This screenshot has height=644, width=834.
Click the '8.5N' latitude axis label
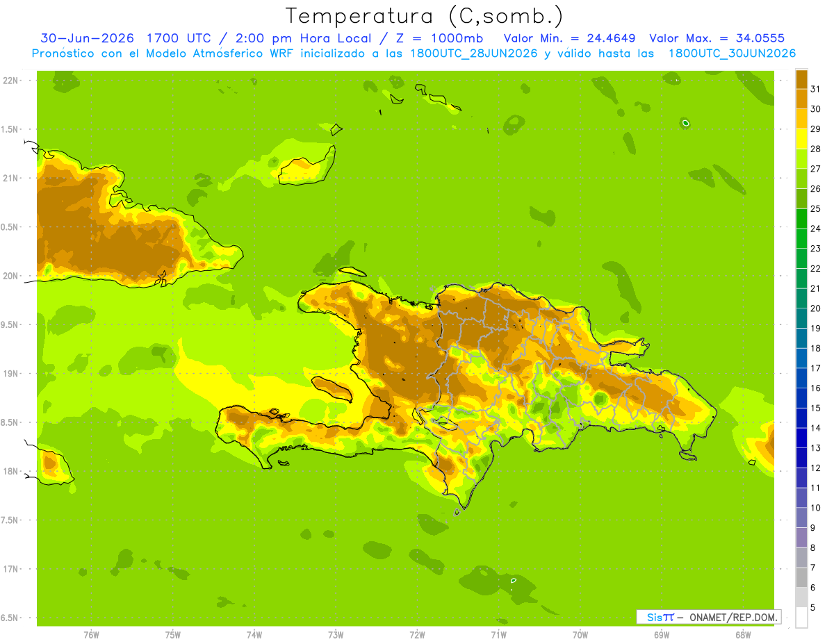[10, 422]
